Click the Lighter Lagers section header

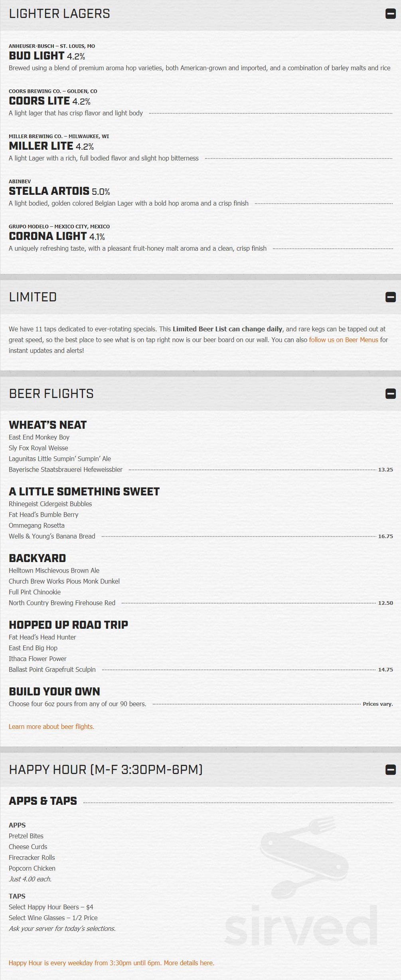tap(59, 14)
